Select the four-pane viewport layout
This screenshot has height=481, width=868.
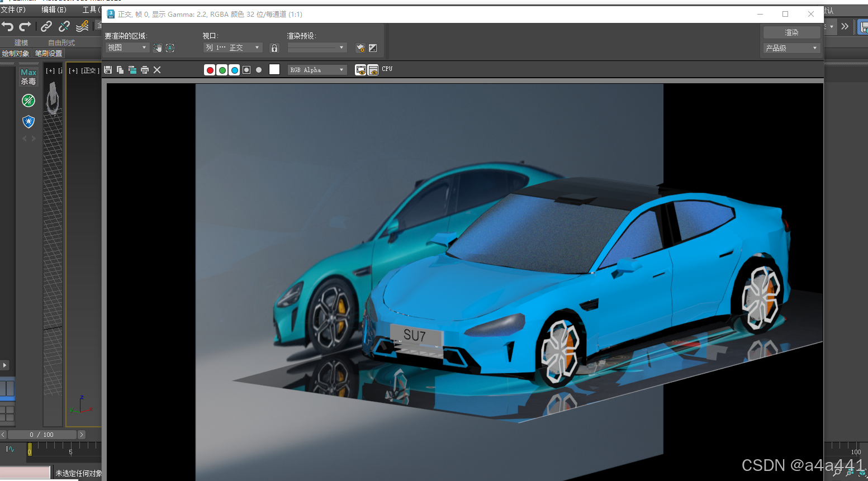pos(7,414)
